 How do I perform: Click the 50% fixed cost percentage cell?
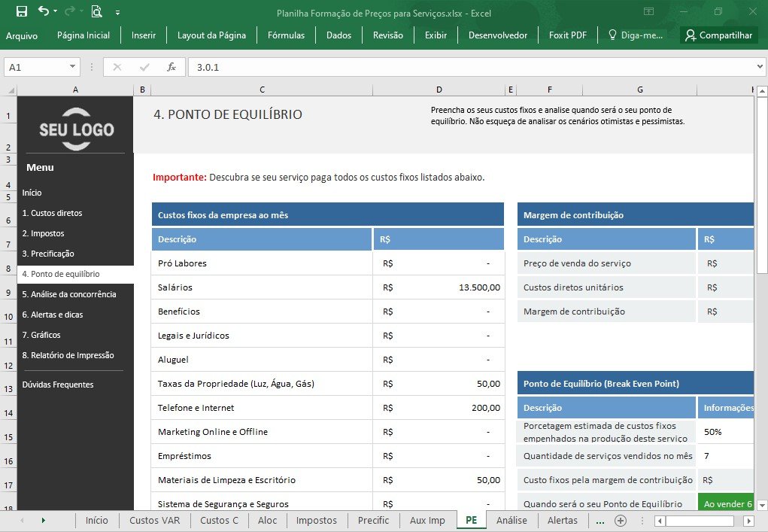tap(725, 432)
